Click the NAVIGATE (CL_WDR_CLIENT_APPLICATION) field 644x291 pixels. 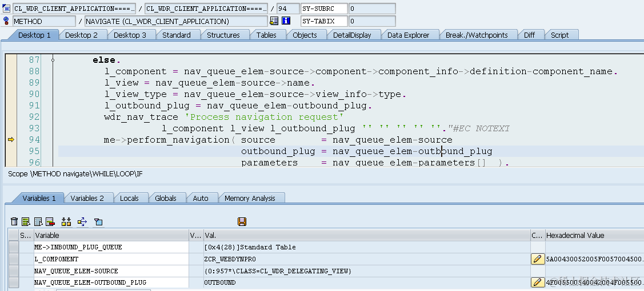(176, 21)
